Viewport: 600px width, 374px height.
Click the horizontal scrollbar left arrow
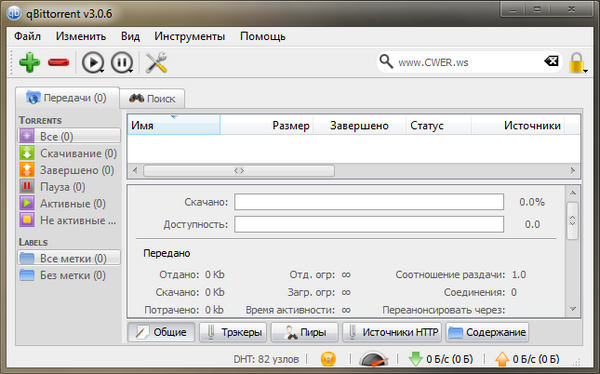[x=135, y=170]
